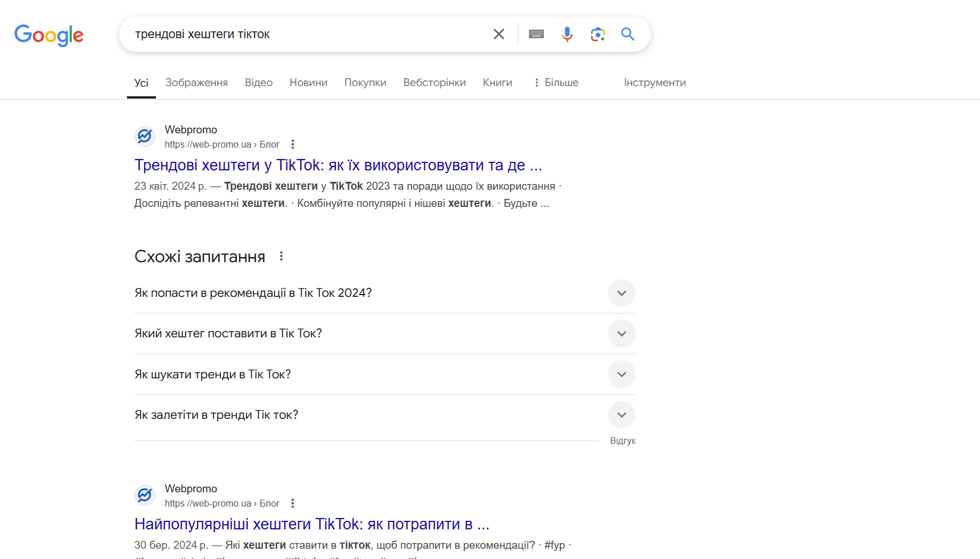Open three-dot menu of first Webpromo result
980x559 pixels.
(x=293, y=144)
